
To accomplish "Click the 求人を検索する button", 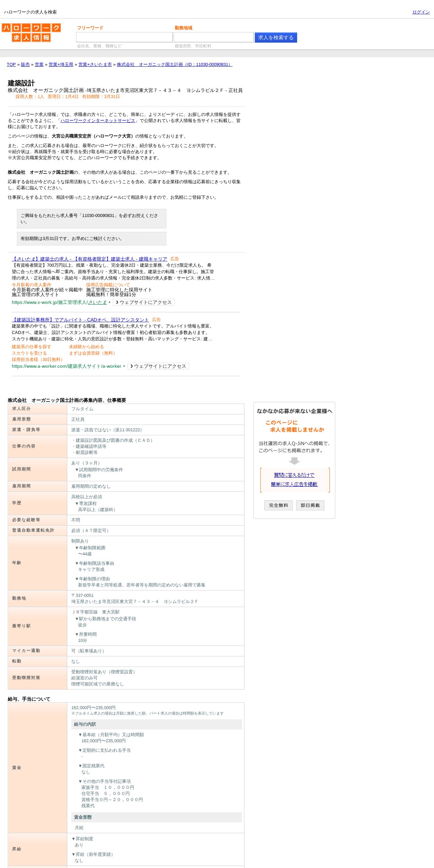I will (x=276, y=38).
